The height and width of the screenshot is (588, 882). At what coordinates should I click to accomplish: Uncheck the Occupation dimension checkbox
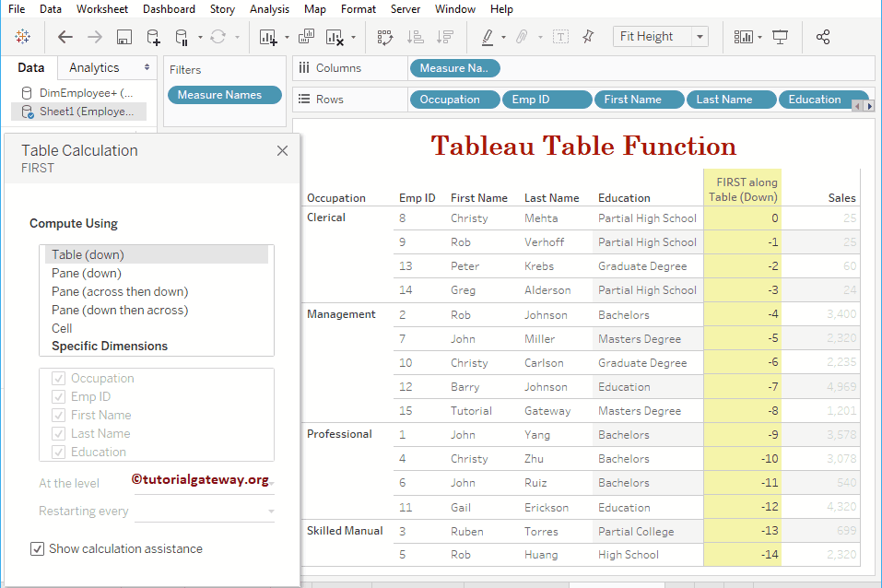(x=60, y=378)
